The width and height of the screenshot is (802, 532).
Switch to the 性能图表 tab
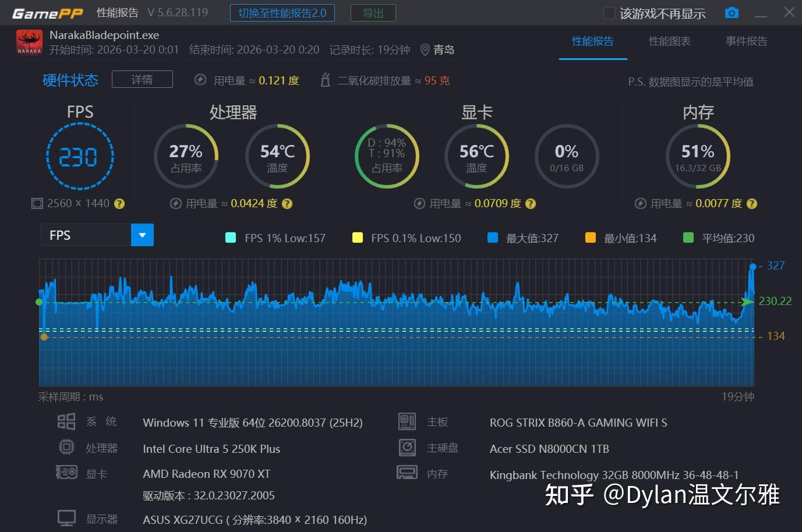[x=670, y=41]
